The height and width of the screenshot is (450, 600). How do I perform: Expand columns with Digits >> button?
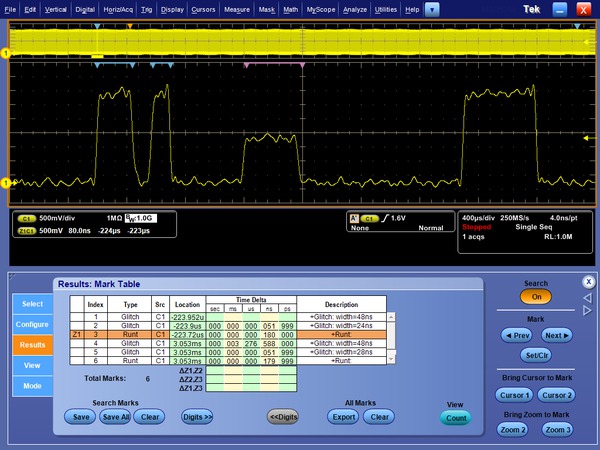[x=198, y=417]
